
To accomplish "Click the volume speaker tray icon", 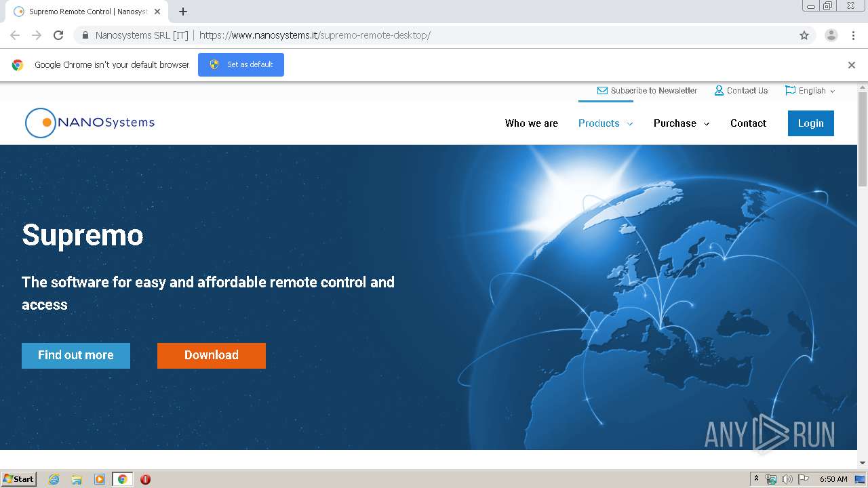I will (x=787, y=479).
